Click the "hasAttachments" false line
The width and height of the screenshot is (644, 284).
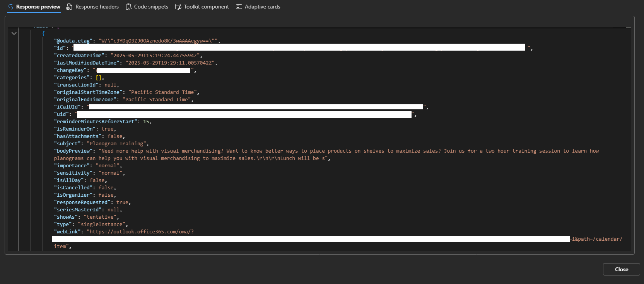click(x=89, y=136)
